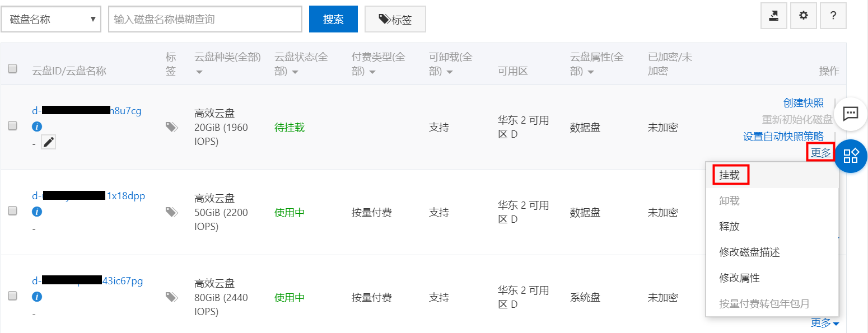Select 挂载 from the more menu
Image resolution: width=868 pixels, height=333 pixels.
click(x=730, y=175)
